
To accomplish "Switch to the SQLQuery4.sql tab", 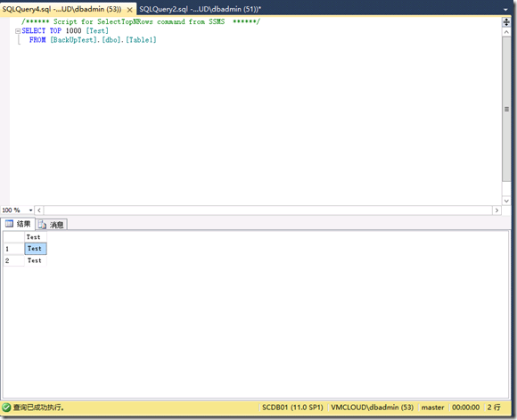I will [62, 9].
